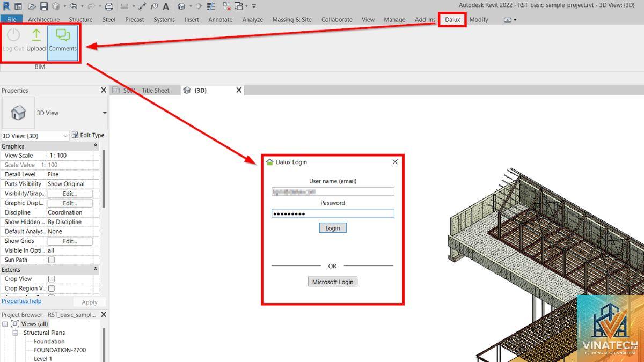The width and height of the screenshot is (644, 362).
Task: Select the Aligned Dimension tool icon
Action: [142, 6]
